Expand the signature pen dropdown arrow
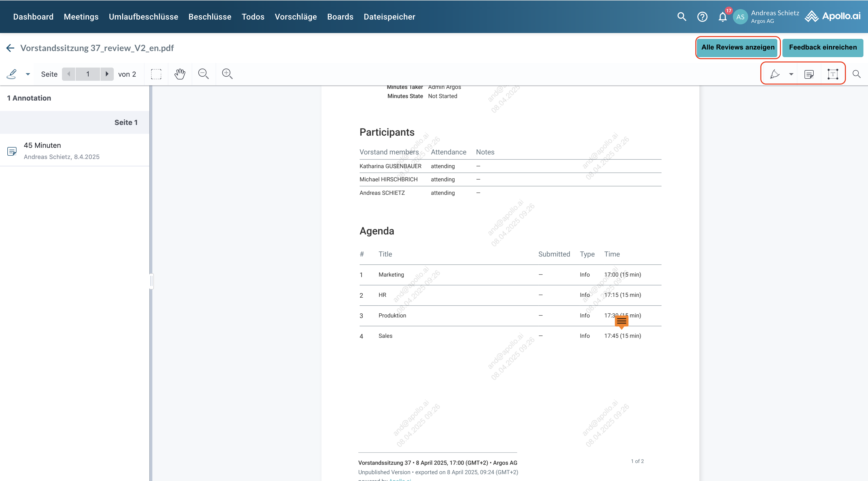The image size is (868, 481). 28,74
